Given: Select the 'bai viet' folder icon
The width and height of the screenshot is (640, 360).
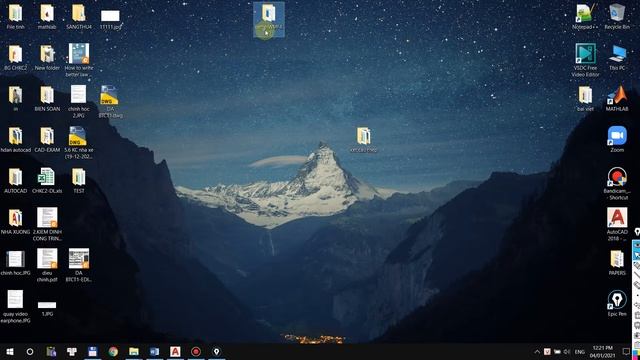Looking at the screenshot, I should (x=585, y=98).
